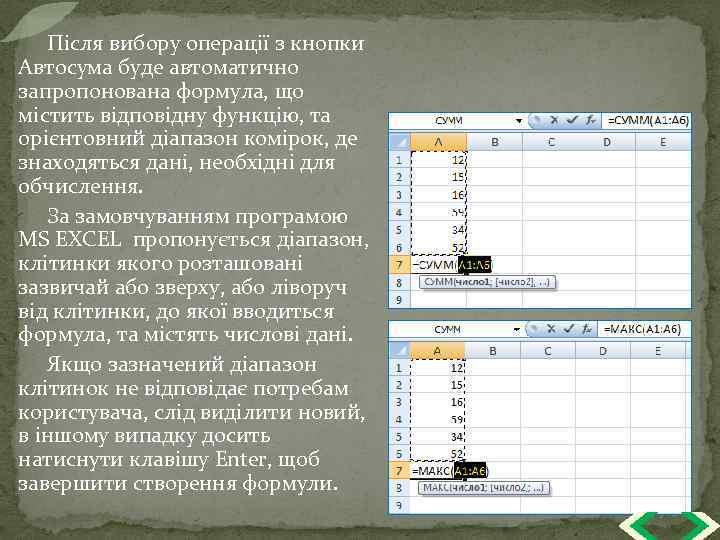
Task: Select column E header in the СУММ spreadsheet
Action: [x=663, y=142]
